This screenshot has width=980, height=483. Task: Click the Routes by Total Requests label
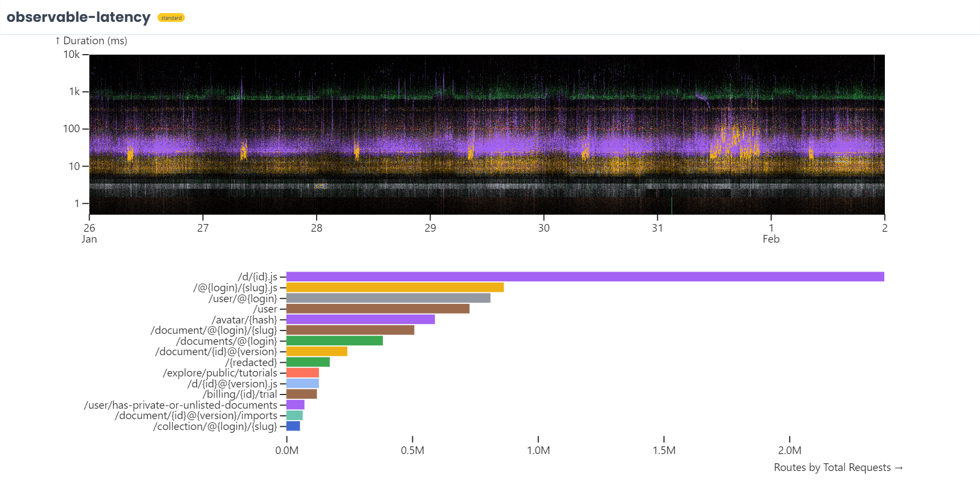(838, 467)
